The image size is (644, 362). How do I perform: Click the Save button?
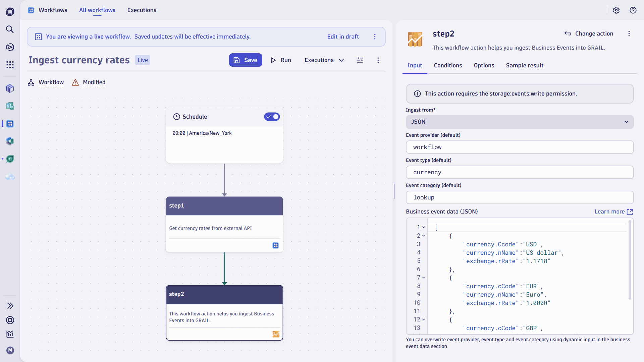246,60
